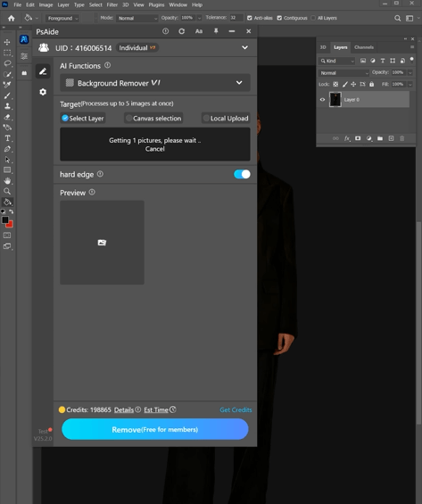
Task: Open credits Details link
Action: pos(124,409)
